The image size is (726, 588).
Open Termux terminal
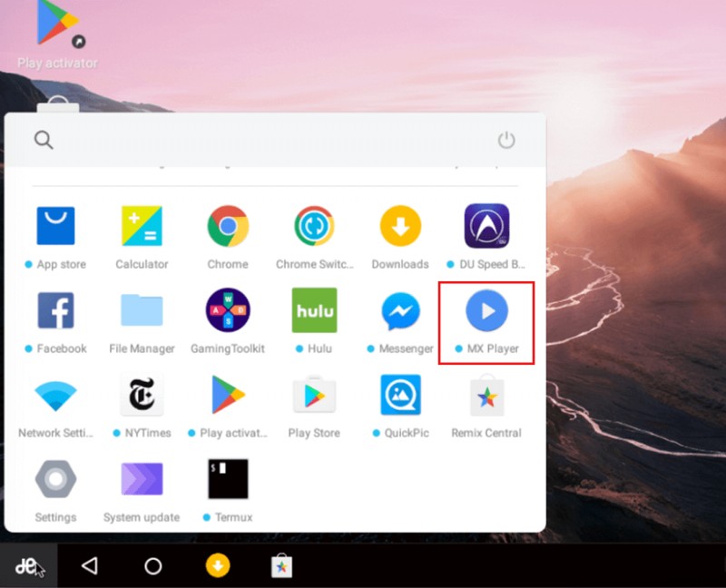point(227,479)
